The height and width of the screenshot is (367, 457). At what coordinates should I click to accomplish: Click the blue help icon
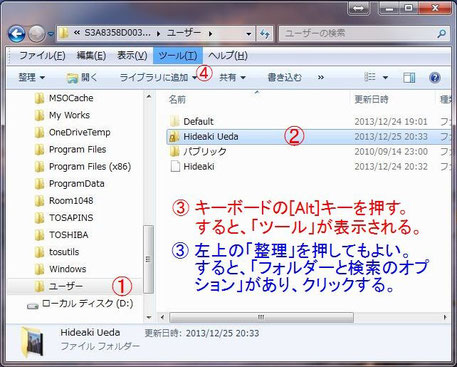tap(435, 78)
